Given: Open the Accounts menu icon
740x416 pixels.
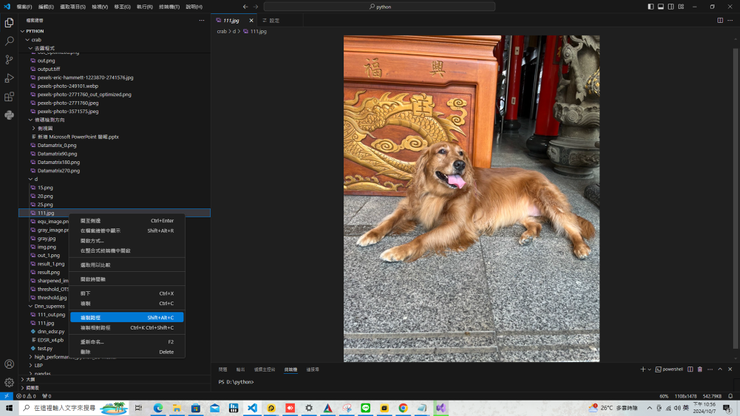Looking at the screenshot, I should point(9,364).
